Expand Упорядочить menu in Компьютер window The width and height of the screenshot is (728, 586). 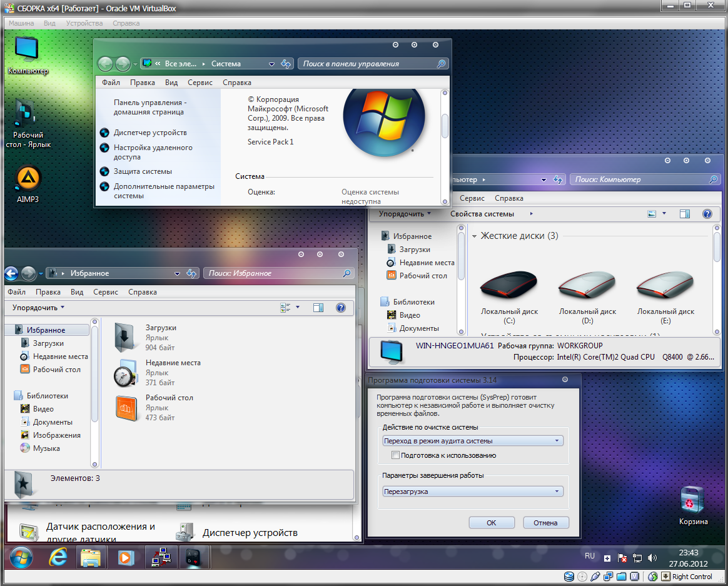click(x=405, y=214)
